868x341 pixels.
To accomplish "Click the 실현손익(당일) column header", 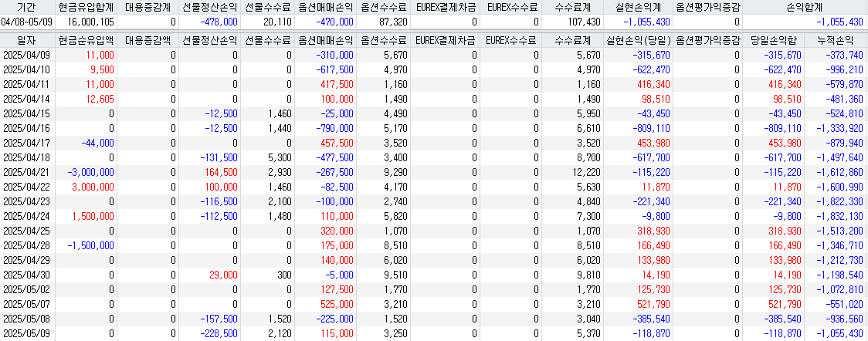I will 639,40.
